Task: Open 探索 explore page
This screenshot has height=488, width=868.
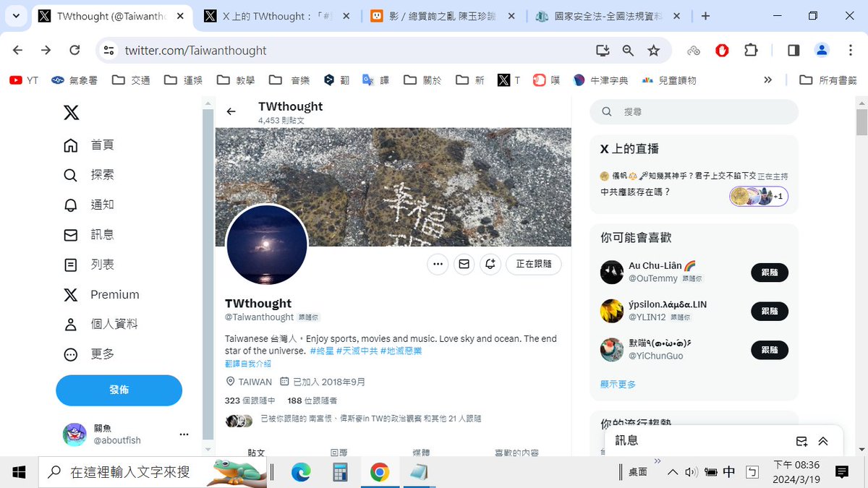Action: (89, 175)
